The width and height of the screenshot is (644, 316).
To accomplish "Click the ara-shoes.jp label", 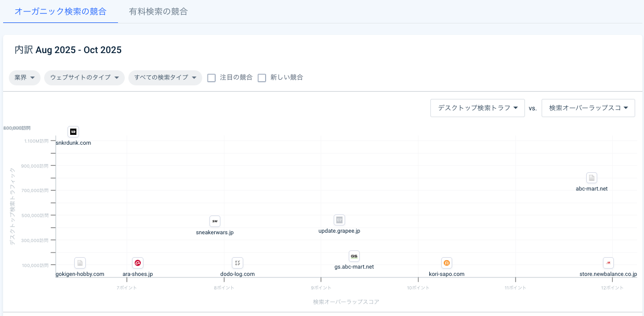I will pyautogui.click(x=138, y=274).
